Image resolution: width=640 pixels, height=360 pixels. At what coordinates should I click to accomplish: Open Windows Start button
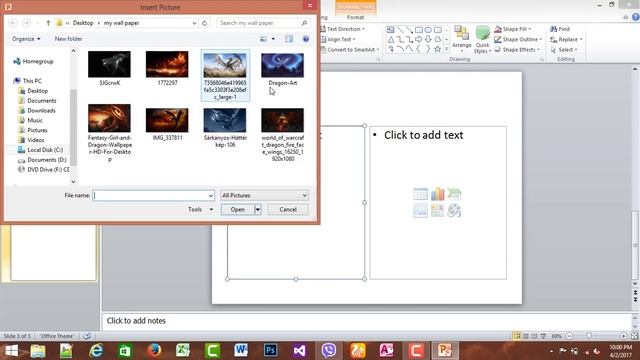11,351
